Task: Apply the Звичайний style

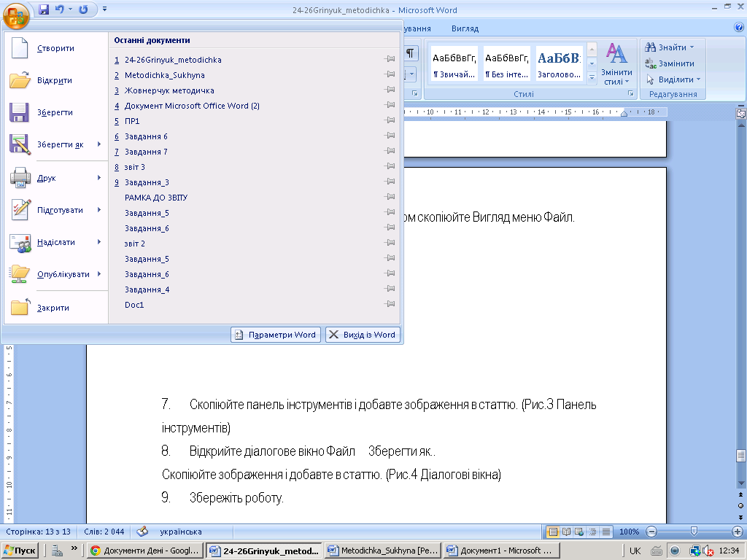Action: click(454, 63)
